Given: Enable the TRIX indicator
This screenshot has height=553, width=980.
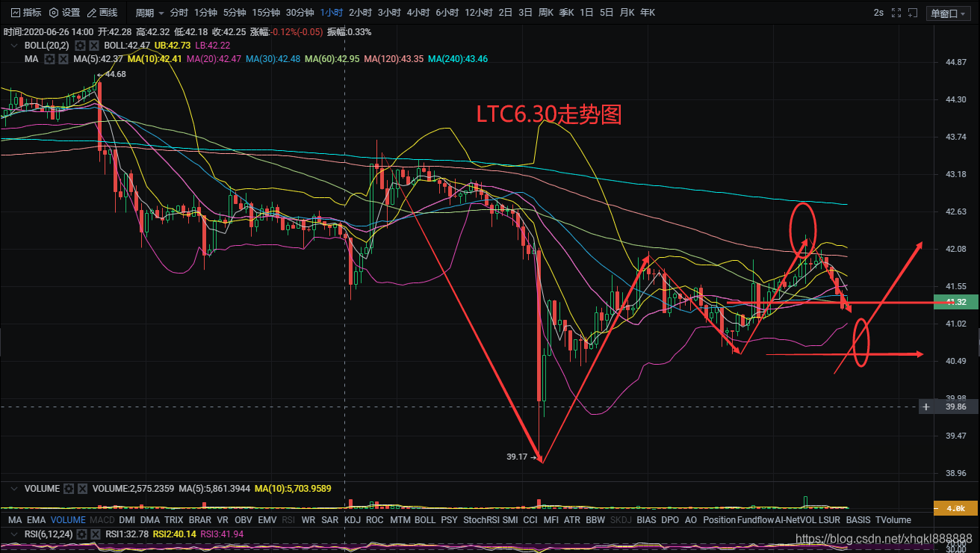Looking at the screenshot, I should click(174, 520).
